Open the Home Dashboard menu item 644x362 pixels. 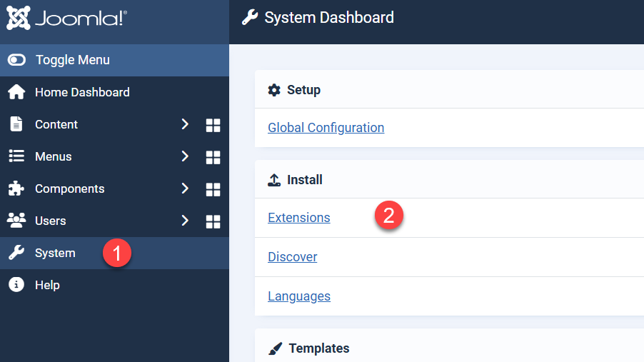(x=82, y=92)
